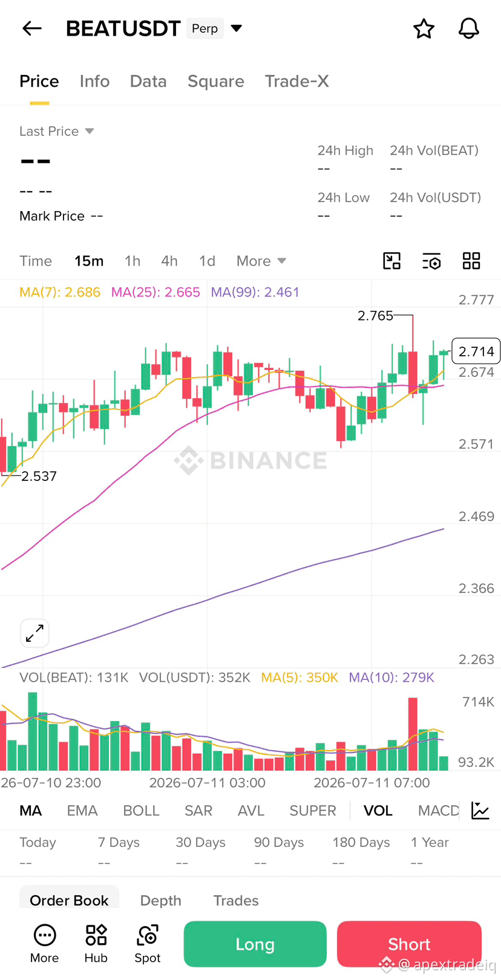Select the 1d interval
The width and height of the screenshot is (501, 980).
207,261
